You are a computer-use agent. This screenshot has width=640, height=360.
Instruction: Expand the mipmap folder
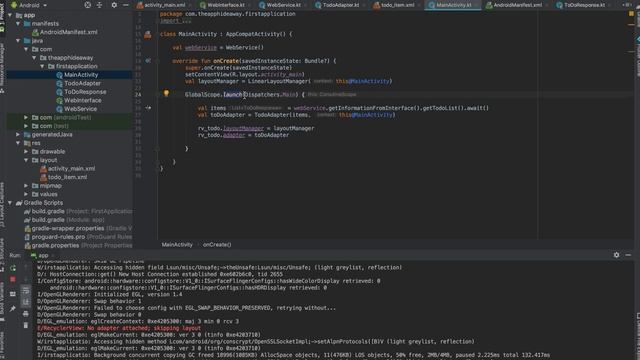click(x=26, y=186)
